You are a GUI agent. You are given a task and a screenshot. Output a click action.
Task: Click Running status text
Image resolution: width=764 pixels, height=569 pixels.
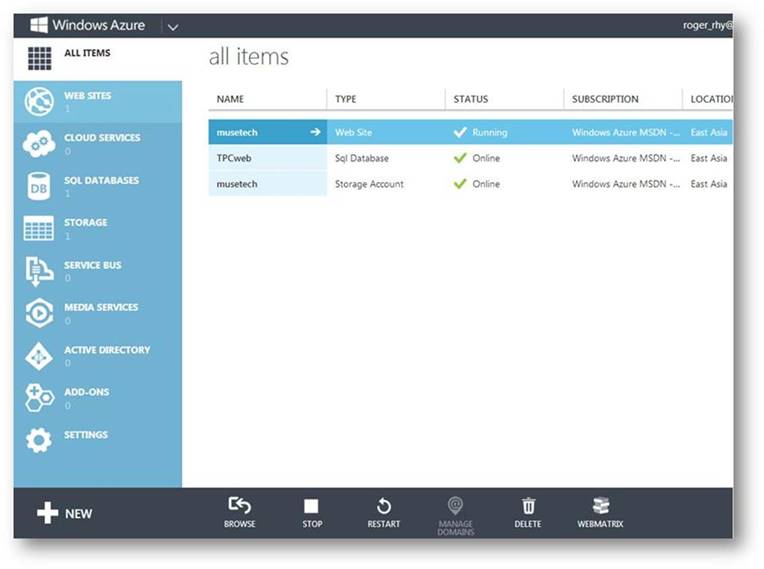point(490,132)
